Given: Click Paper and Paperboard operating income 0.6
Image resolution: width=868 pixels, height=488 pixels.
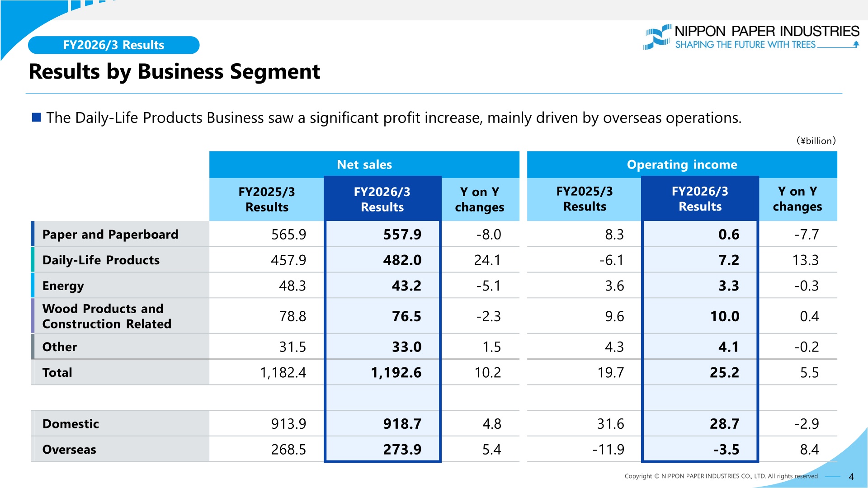Looking at the screenshot, I should [x=729, y=235].
